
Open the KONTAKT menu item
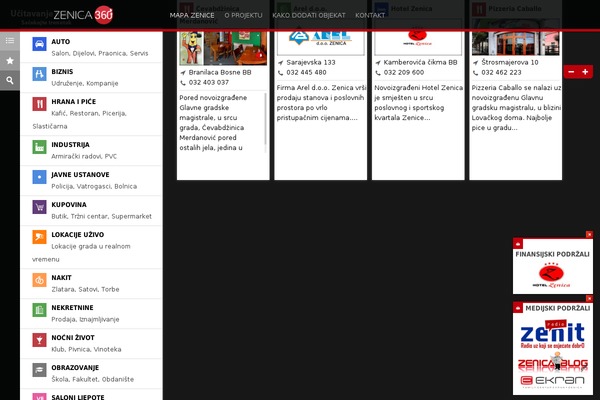coord(370,15)
